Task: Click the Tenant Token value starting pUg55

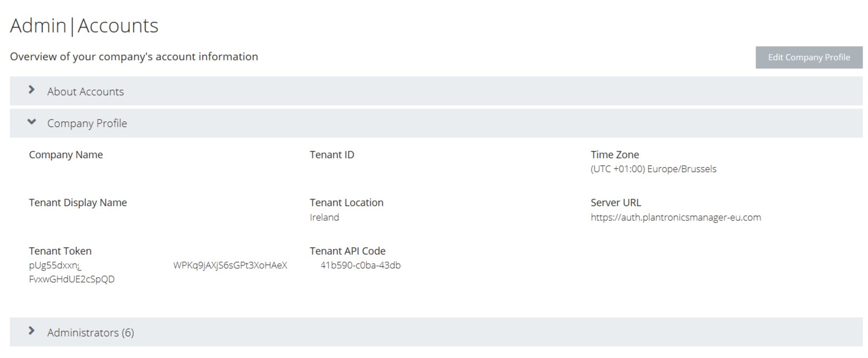Action: point(56,266)
